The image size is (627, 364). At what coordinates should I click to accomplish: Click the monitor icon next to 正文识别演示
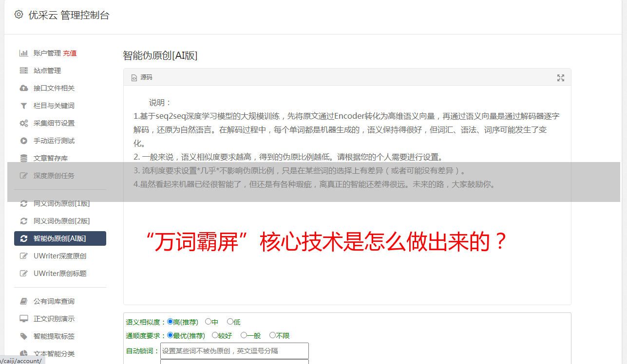point(23,319)
